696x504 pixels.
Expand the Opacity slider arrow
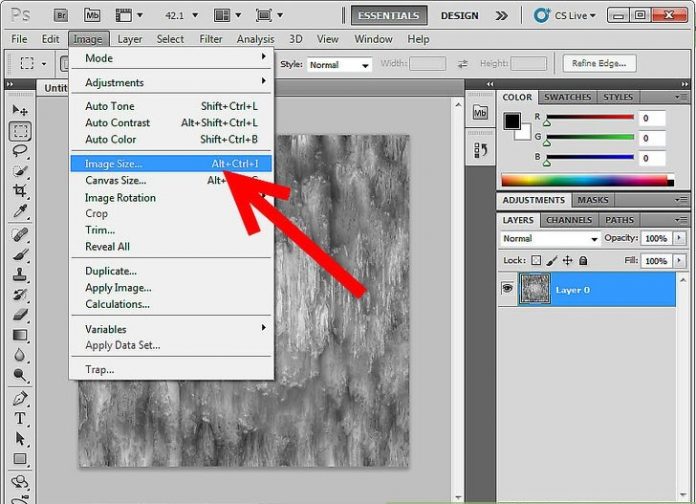pos(680,239)
